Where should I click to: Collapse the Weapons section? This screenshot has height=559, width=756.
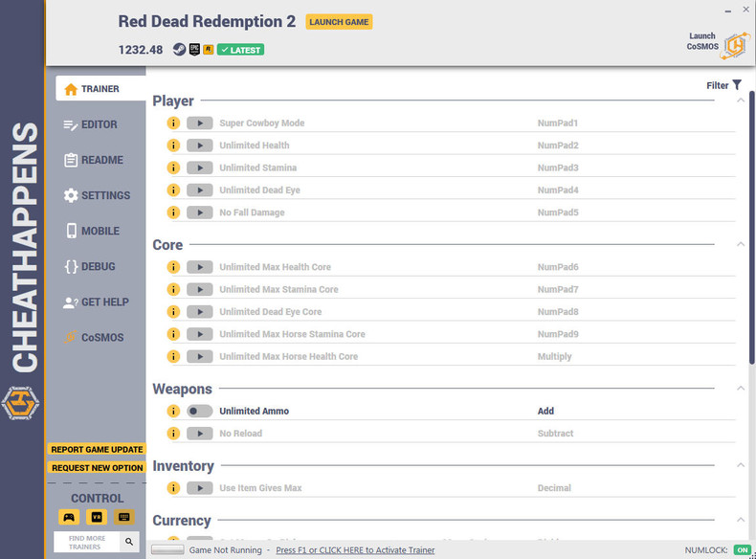click(741, 389)
